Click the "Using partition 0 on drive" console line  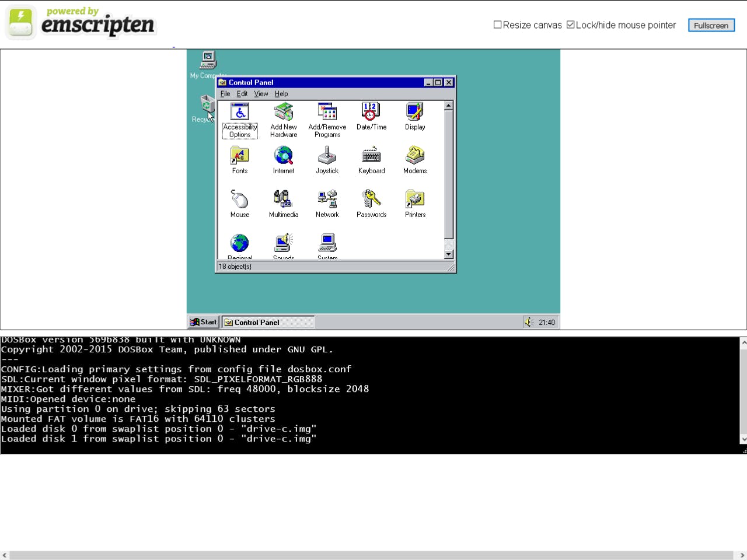[x=138, y=409]
